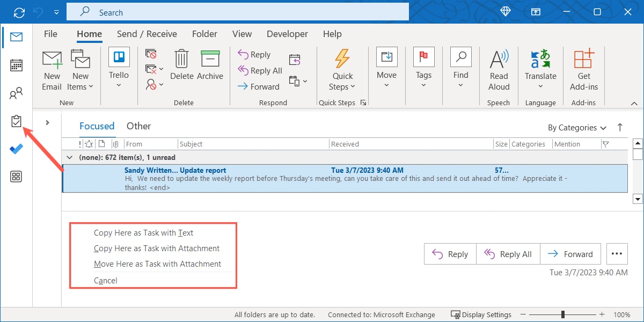Open the By Categories sort dropdown

[576, 127]
